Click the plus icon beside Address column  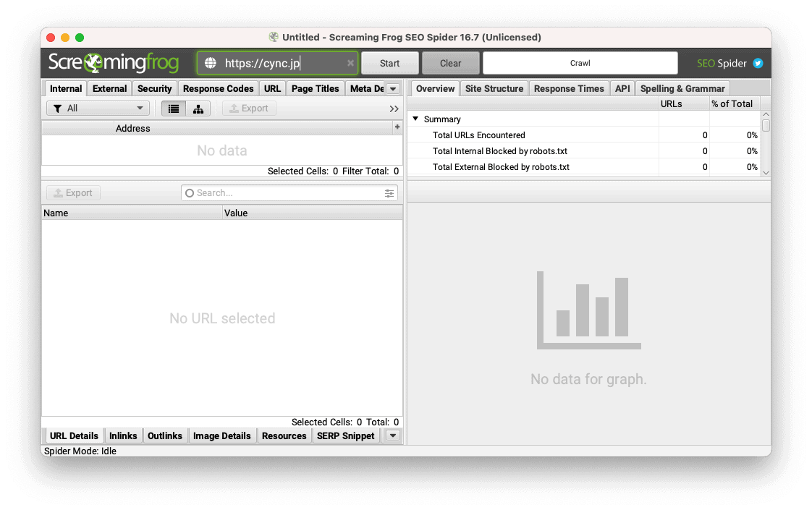397,127
